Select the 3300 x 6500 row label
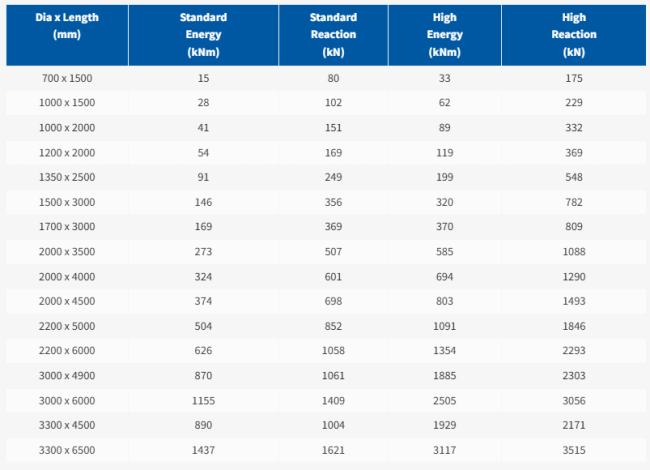Image resolution: width=650 pixels, height=470 pixels. tap(67, 450)
